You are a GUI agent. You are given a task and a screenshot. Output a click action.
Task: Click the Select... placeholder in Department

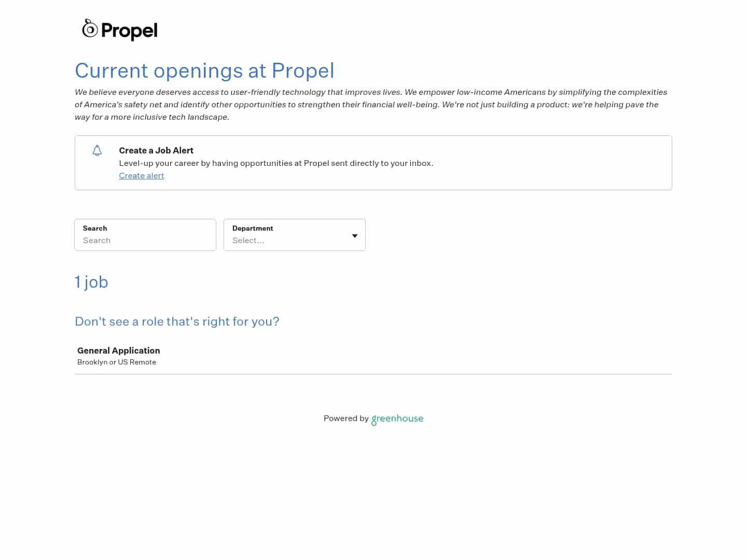[248, 241]
